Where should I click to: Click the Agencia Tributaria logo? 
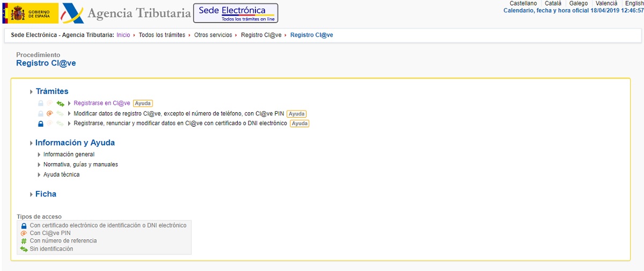[x=127, y=13]
